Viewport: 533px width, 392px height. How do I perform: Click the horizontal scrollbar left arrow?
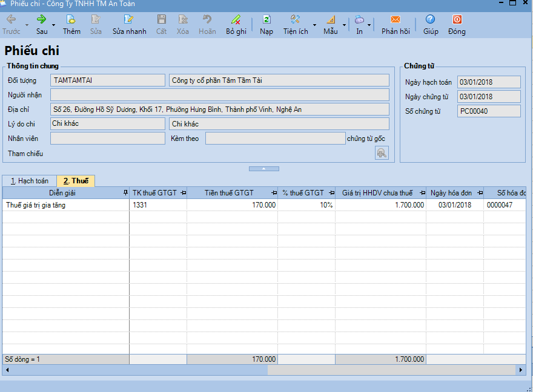click(x=7, y=370)
